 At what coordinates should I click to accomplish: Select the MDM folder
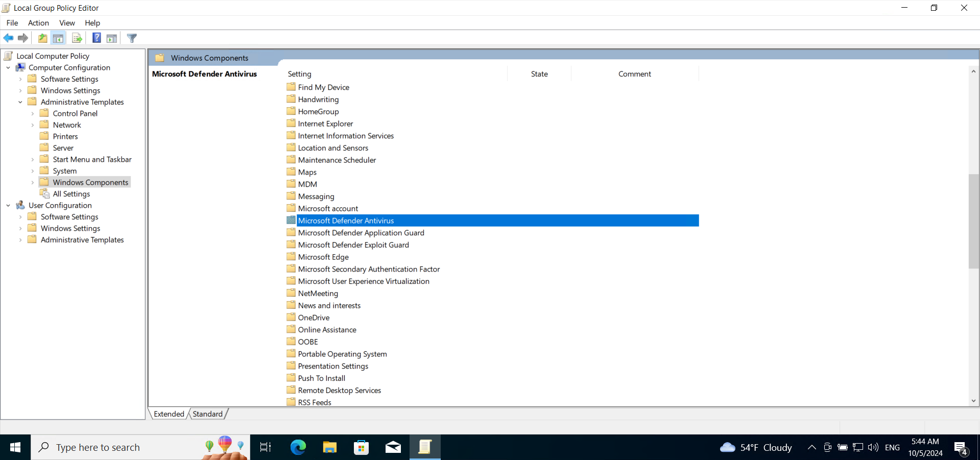click(307, 184)
